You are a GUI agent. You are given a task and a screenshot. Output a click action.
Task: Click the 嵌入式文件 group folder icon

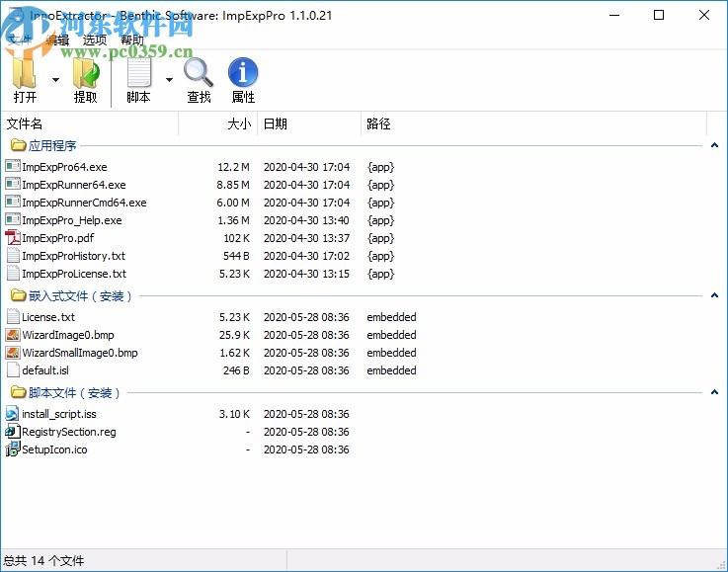pos(18,295)
